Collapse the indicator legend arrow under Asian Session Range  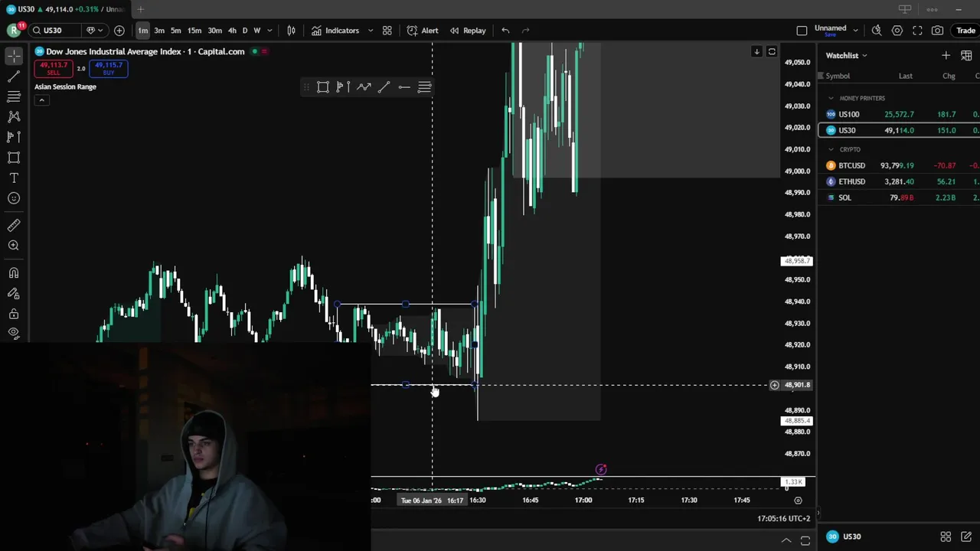(41, 100)
